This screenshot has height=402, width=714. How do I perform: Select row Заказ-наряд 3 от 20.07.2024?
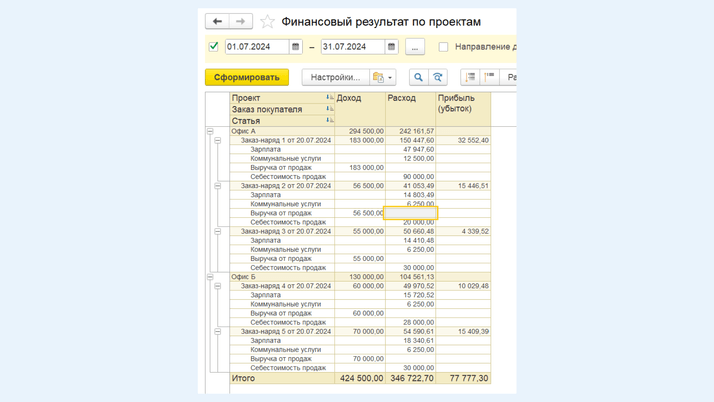coord(286,231)
